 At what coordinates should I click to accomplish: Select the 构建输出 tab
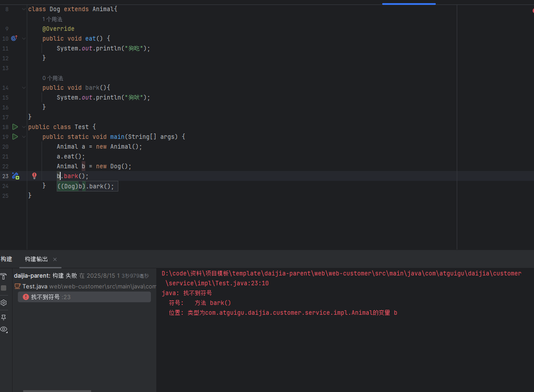pos(36,259)
